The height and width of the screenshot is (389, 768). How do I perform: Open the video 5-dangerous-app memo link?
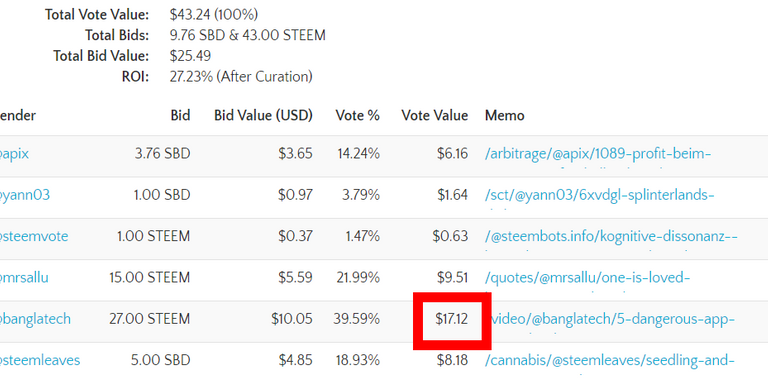[613, 319]
